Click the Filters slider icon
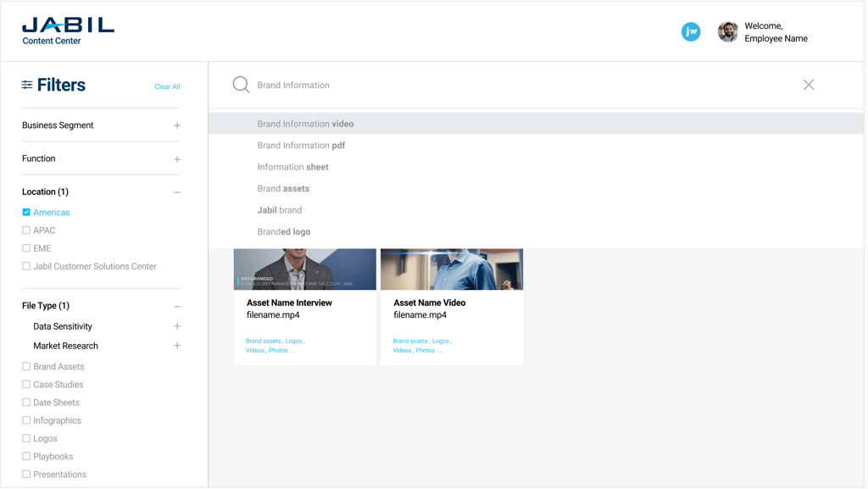868x489 pixels. tap(26, 85)
